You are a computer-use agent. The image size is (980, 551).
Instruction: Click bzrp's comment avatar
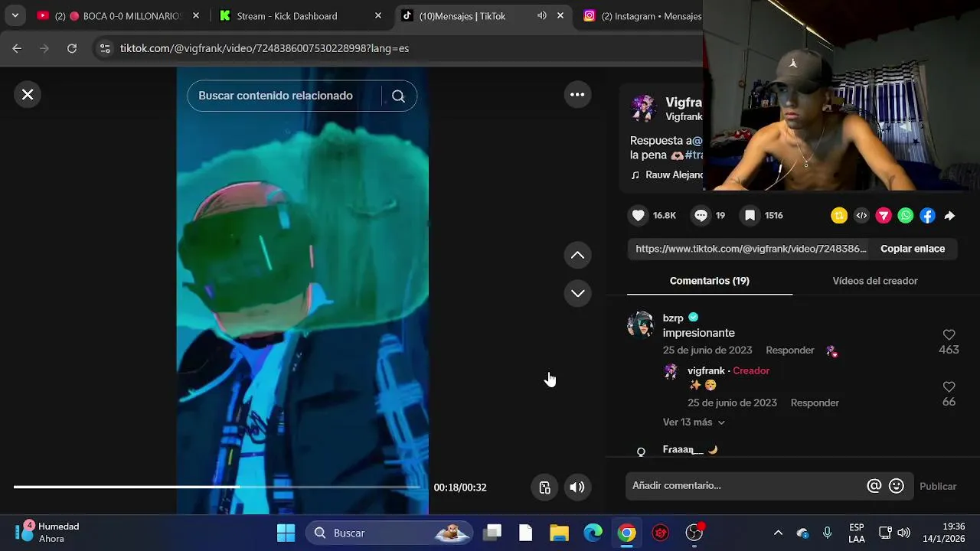click(641, 324)
